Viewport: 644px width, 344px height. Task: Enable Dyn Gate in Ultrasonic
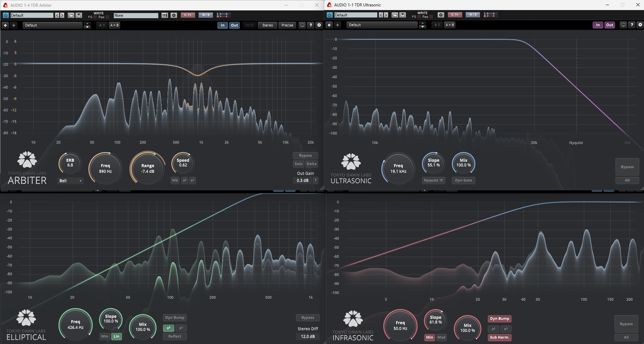(x=463, y=180)
